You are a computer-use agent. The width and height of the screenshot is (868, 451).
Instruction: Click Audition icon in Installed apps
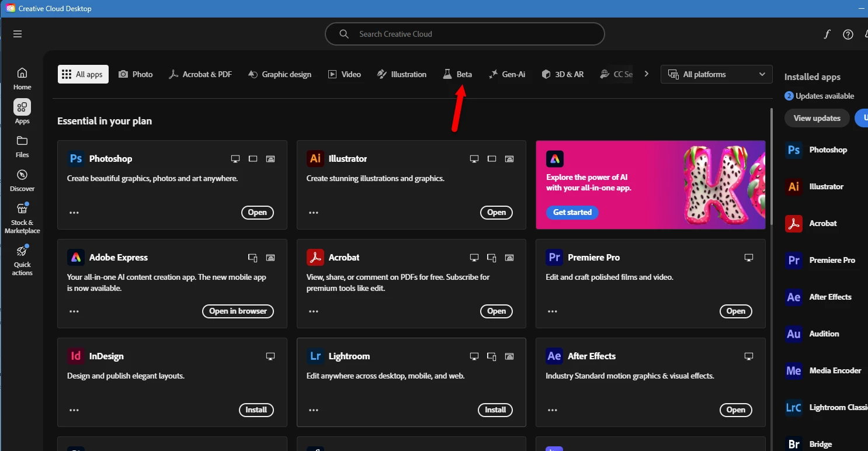click(x=794, y=334)
